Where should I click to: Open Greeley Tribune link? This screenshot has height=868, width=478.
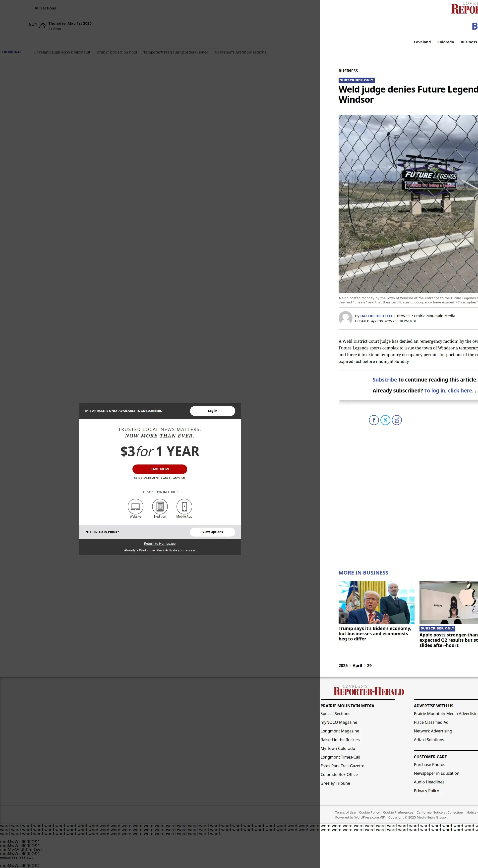click(x=335, y=783)
